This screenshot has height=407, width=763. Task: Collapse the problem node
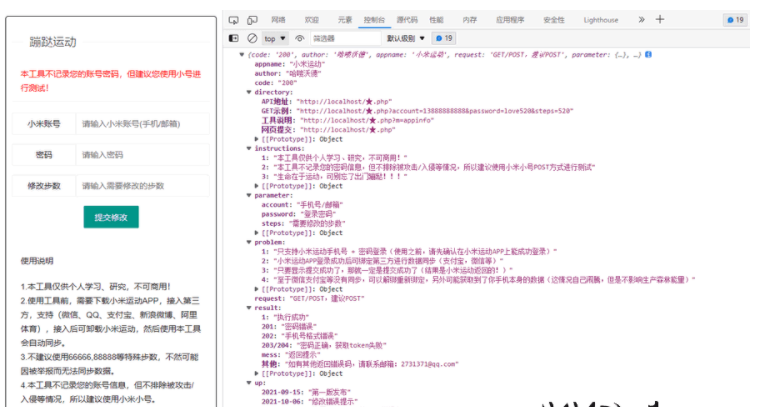[x=249, y=242]
